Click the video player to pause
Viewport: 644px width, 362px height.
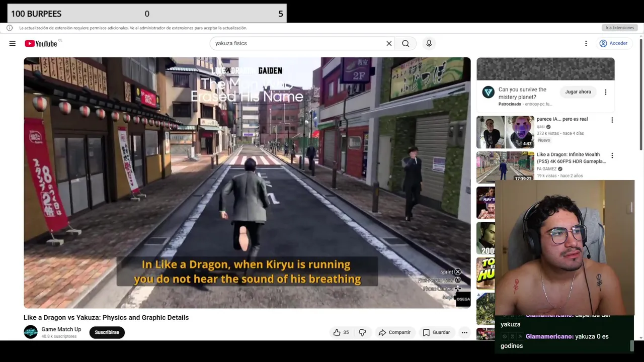pyautogui.click(x=247, y=183)
